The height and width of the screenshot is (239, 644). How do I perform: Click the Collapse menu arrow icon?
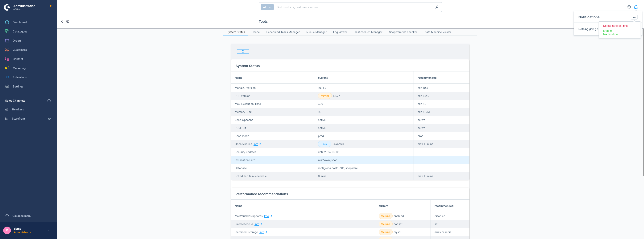[x=7, y=216]
